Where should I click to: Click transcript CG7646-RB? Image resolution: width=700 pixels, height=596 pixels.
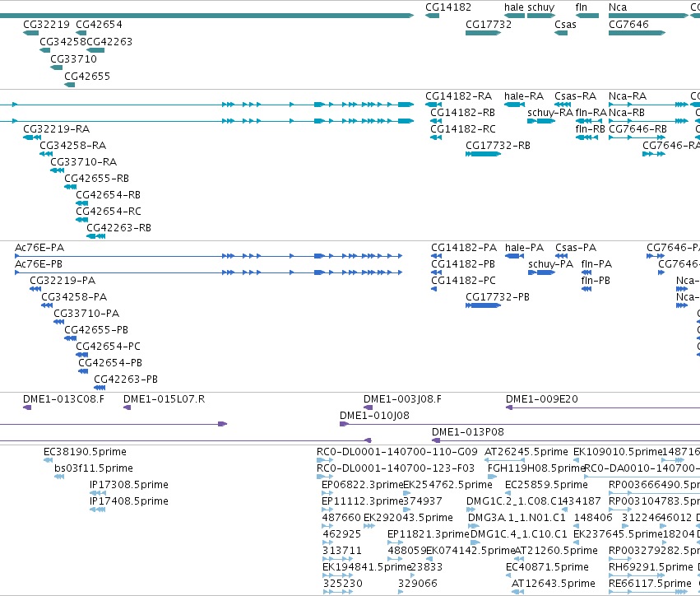coord(638,129)
